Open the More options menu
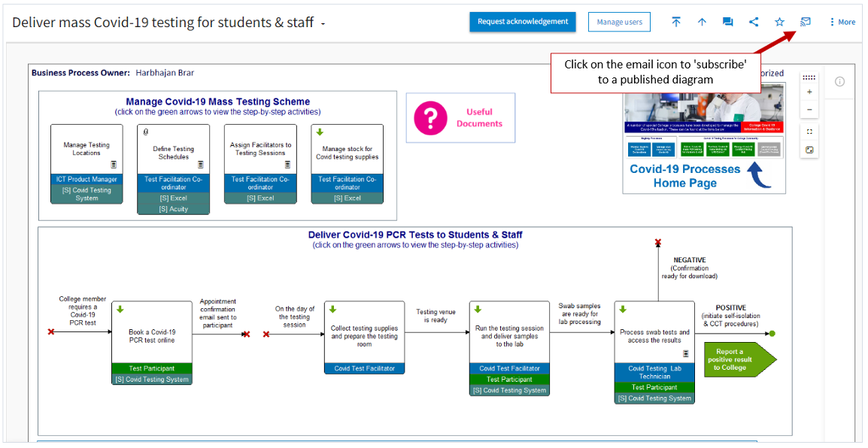 click(x=842, y=22)
